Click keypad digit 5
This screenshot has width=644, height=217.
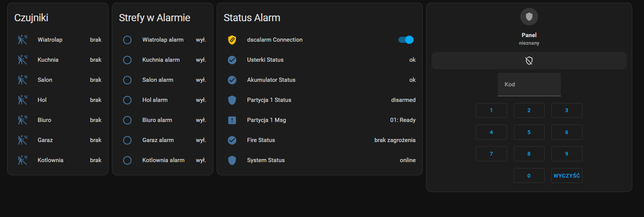click(529, 132)
